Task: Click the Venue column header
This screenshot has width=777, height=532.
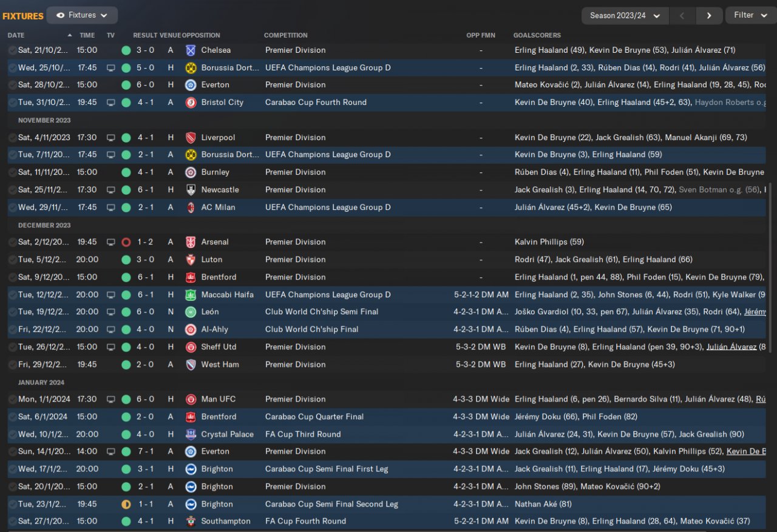Action: [170, 35]
